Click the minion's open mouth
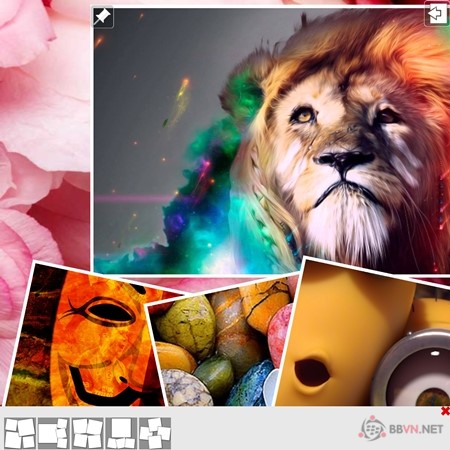Screen dimensions: 450x450 click(x=312, y=372)
